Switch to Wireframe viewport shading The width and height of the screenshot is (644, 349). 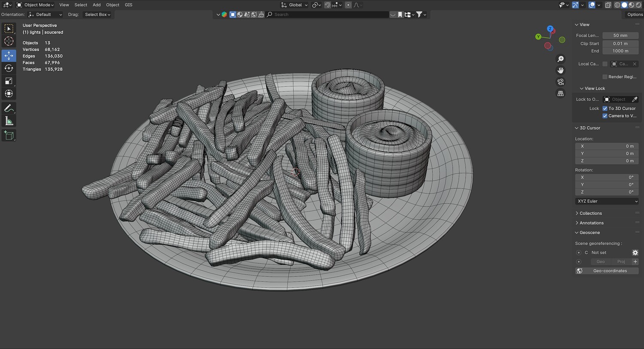click(x=617, y=5)
